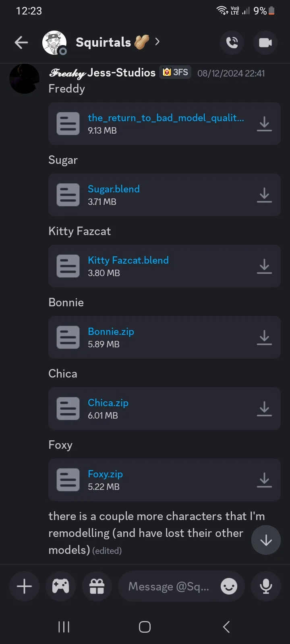The image size is (290, 644).
Task: Open Squirtals avatar picture in header
Action: point(54,42)
